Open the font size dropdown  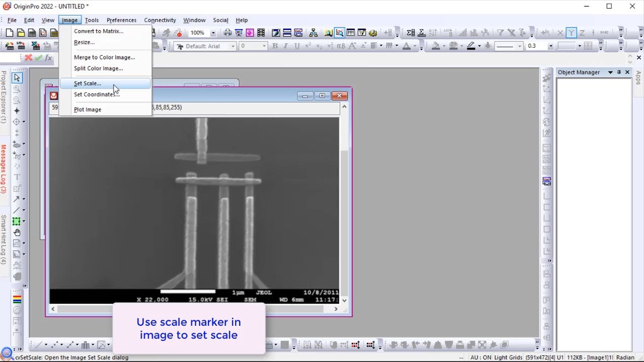[x=264, y=46]
